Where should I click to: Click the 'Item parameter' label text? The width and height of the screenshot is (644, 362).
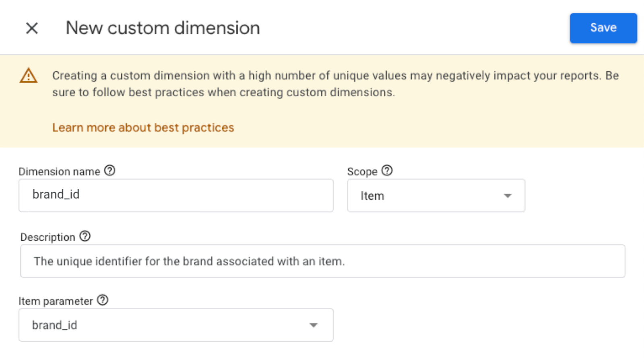56,301
